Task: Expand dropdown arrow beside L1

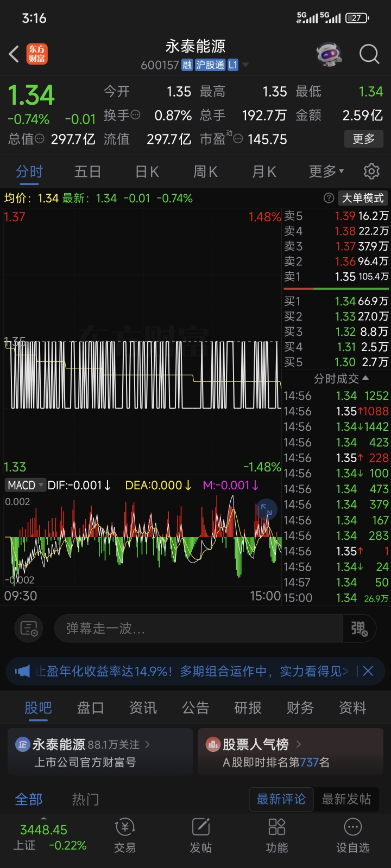Action: point(245,65)
